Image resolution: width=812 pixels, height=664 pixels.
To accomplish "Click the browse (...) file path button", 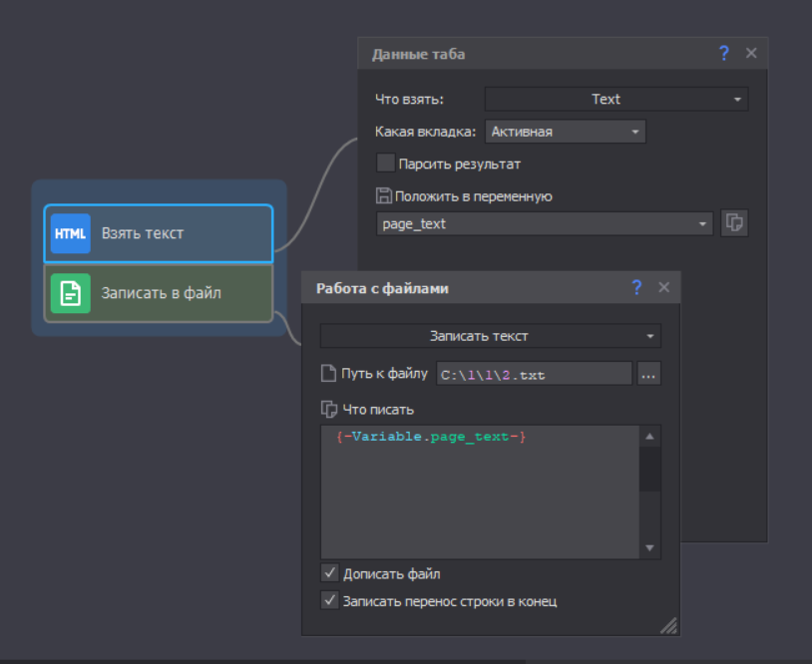I will [648, 374].
